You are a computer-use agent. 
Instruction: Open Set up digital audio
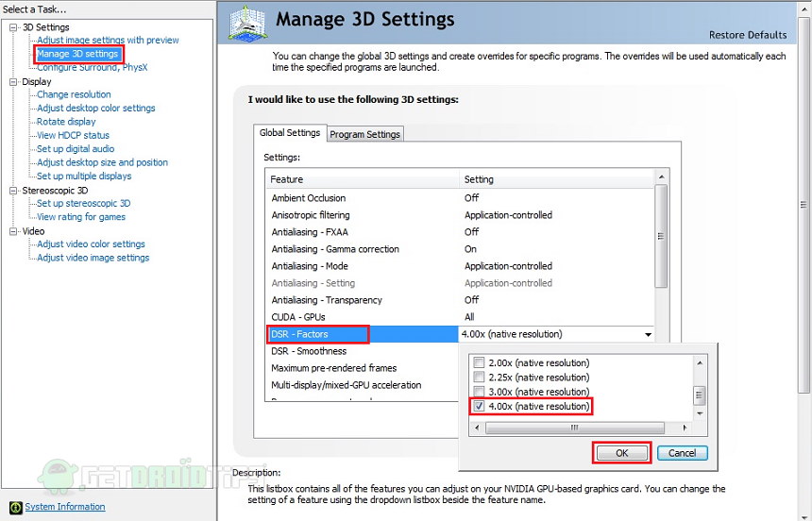coord(76,148)
